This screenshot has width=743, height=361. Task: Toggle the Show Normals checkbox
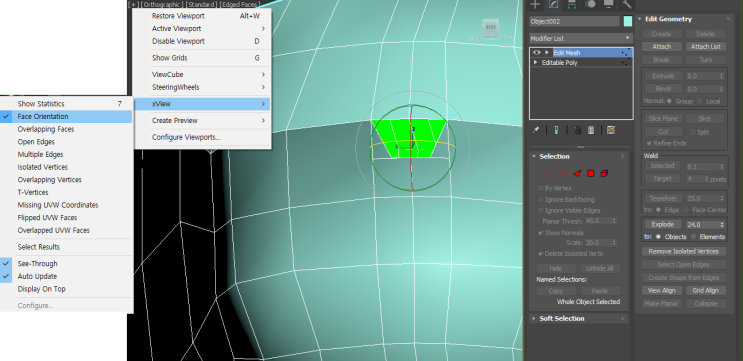pyautogui.click(x=541, y=233)
